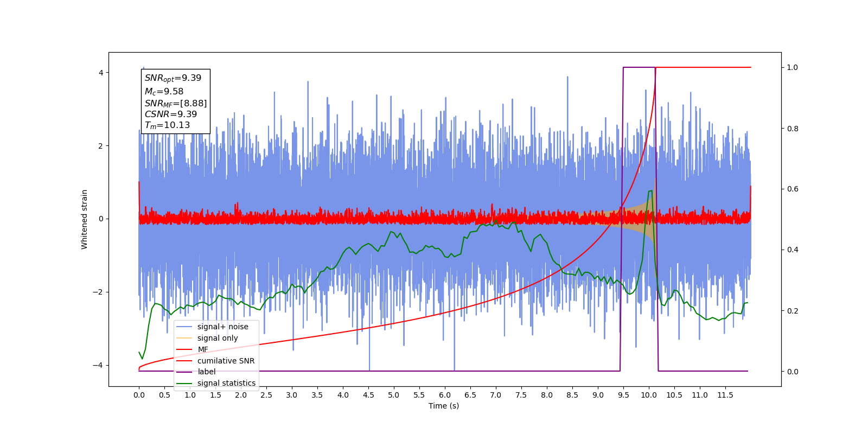Click x-axis tick label 11.0
The width and height of the screenshot is (868, 434).
coord(700,395)
